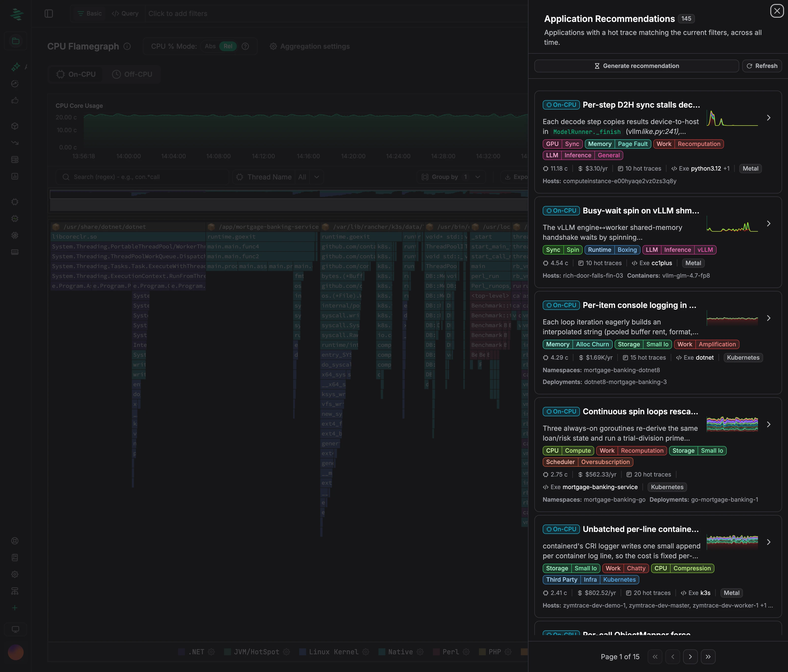Switch to Off-CPU tab

[x=132, y=75]
